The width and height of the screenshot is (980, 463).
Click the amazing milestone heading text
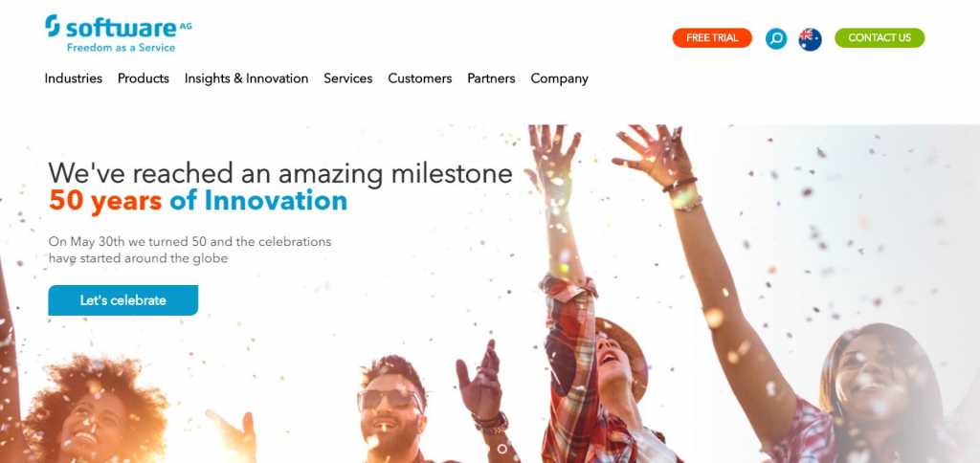280,173
